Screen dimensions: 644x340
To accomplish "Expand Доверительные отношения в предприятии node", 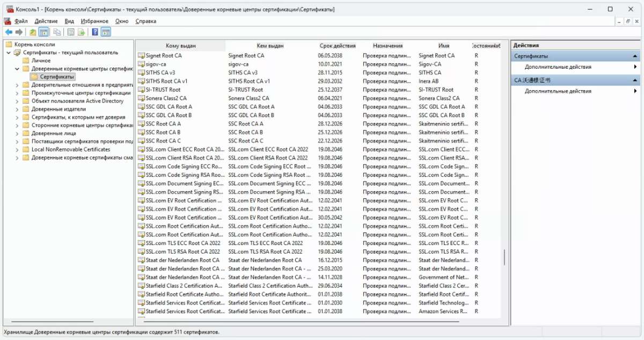I will 17,85.
